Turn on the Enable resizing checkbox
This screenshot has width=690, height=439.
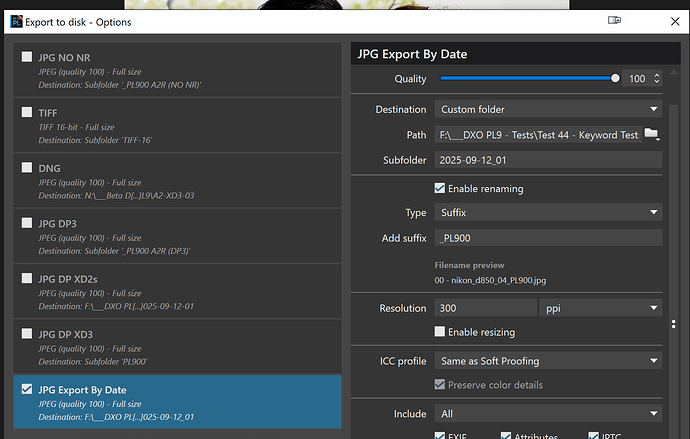tap(440, 331)
